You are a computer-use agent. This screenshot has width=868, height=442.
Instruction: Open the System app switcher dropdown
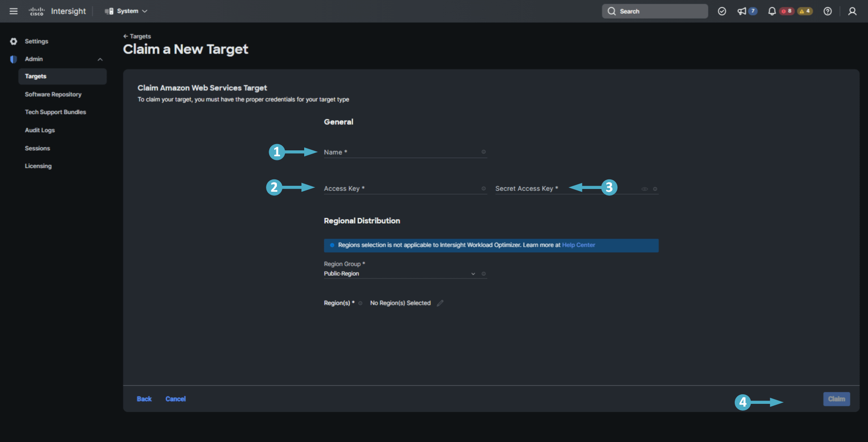tap(126, 11)
